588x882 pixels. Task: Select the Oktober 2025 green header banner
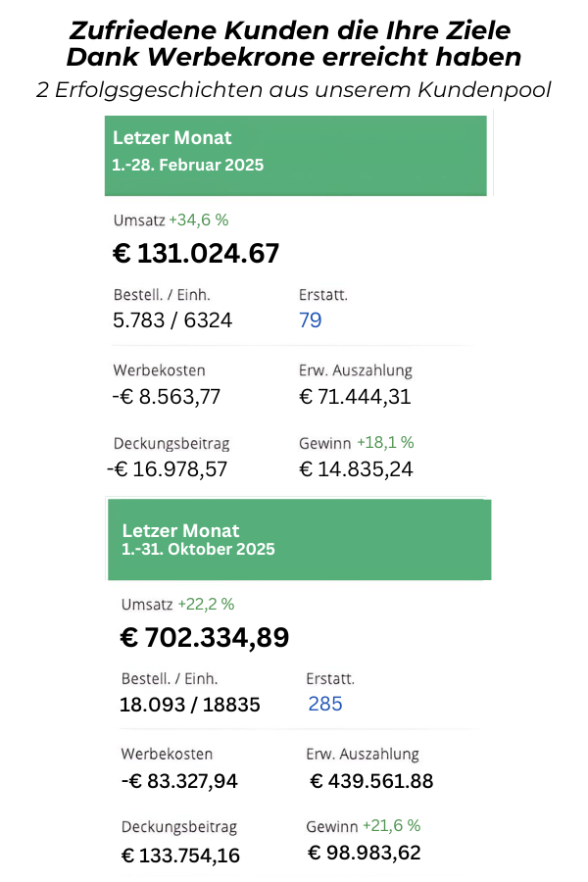[299, 540]
